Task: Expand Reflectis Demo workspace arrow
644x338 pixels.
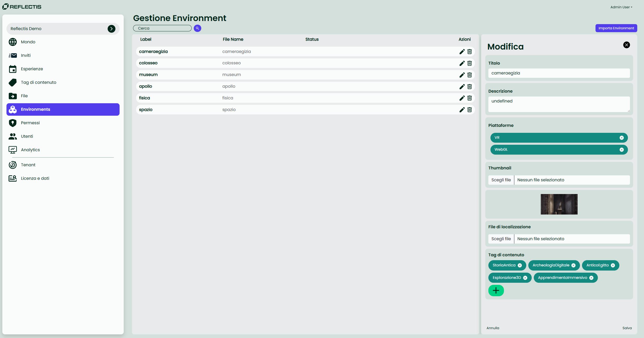Action: 112,29
